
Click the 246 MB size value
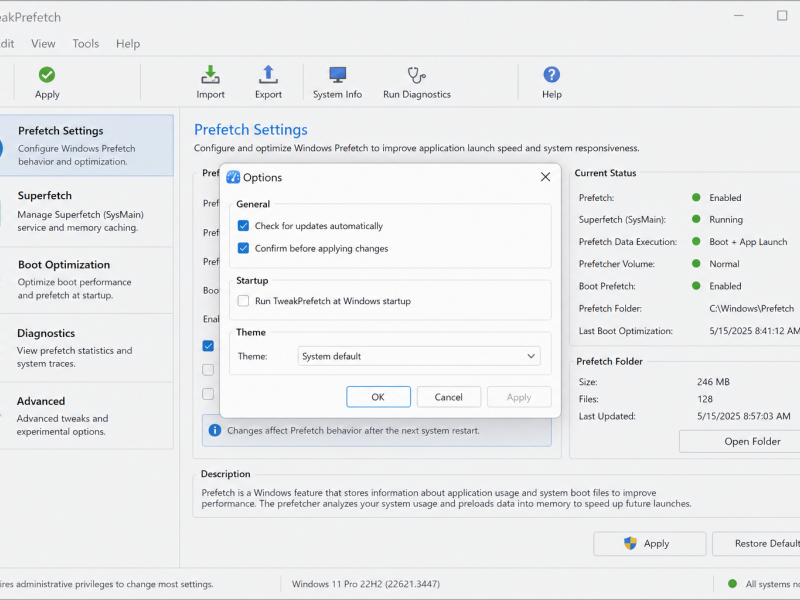[713, 382]
